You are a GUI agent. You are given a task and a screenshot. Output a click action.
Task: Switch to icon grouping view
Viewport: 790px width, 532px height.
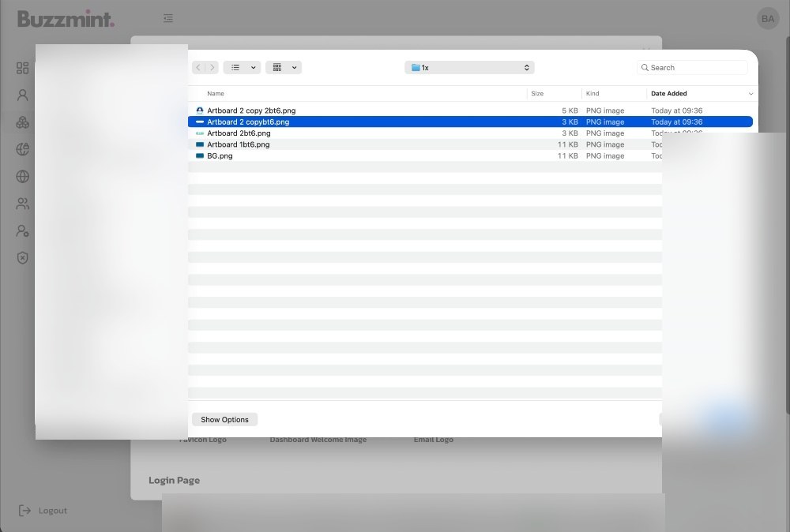coord(277,67)
